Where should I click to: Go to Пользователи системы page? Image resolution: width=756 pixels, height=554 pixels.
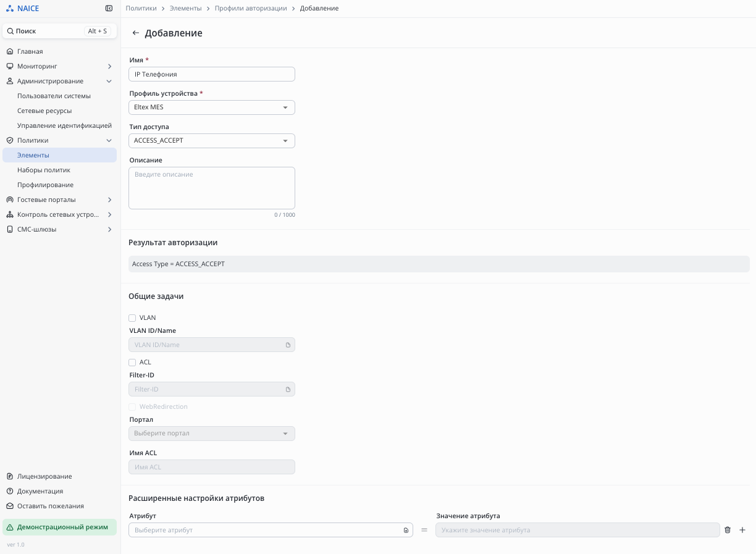click(54, 96)
